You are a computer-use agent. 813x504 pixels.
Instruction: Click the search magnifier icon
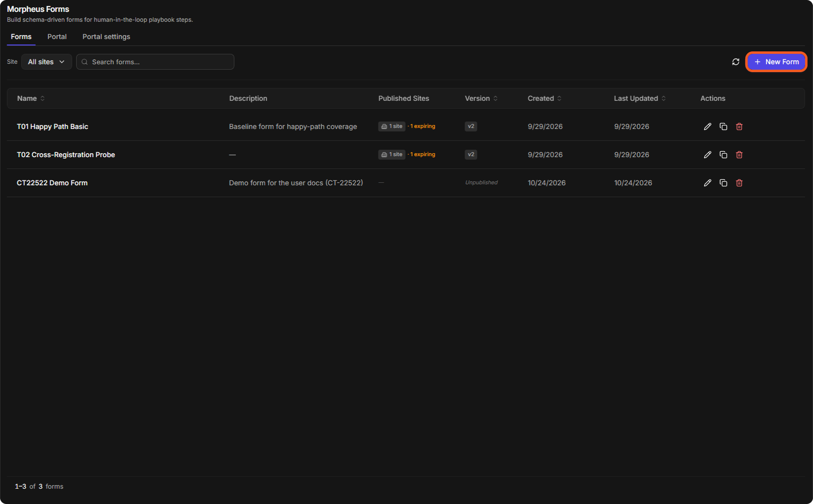pyautogui.click(x=85, y=62)
